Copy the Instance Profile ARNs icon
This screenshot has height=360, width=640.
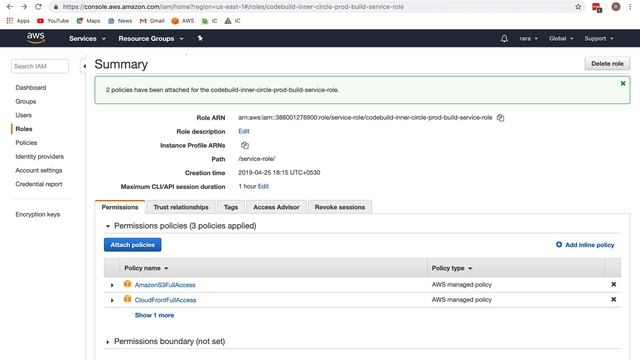pyautogui.click(x=244, y=145)
